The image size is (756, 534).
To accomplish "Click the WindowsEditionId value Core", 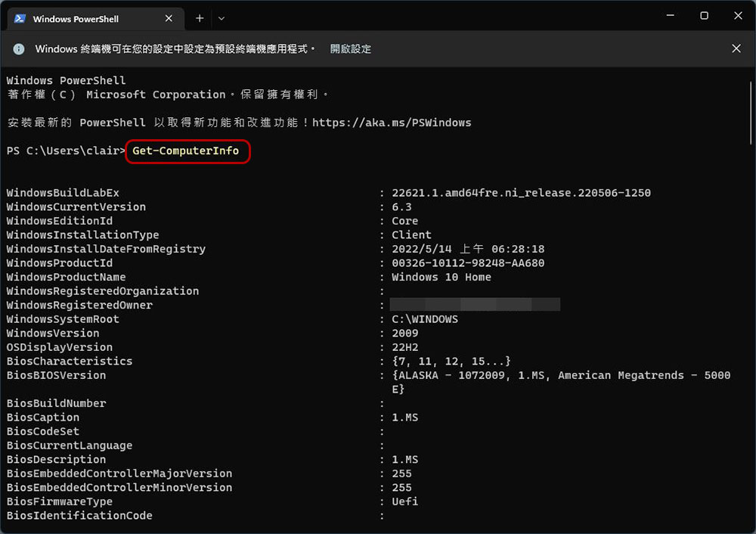I will pos(405,221).
